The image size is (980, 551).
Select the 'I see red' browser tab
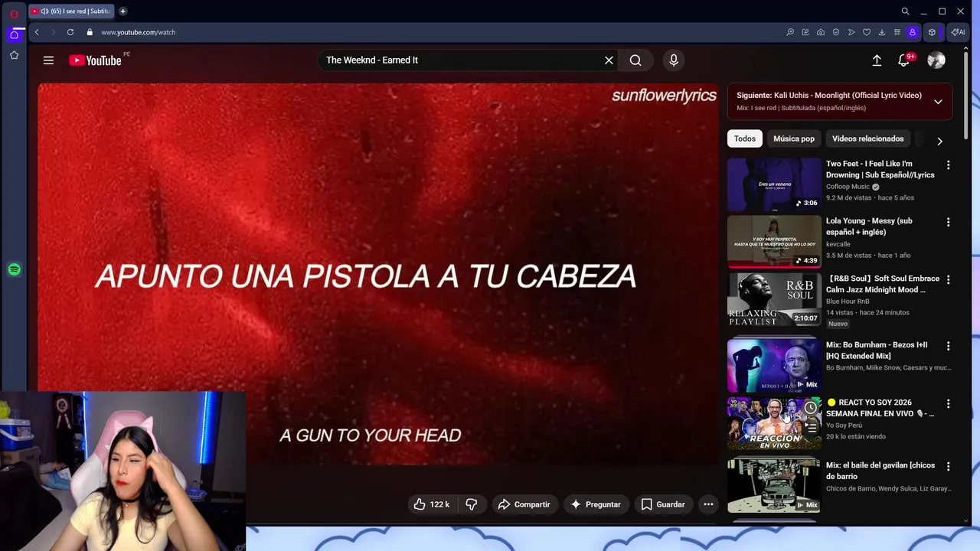71,11
